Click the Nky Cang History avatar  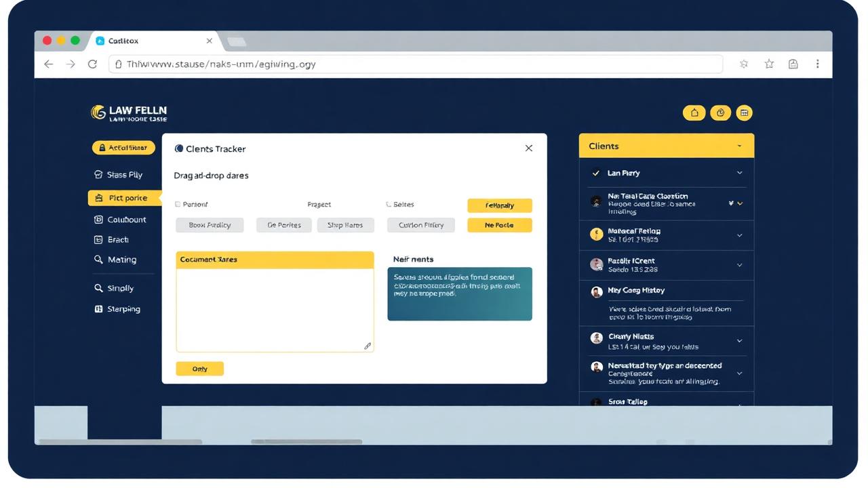coord(597,292)
